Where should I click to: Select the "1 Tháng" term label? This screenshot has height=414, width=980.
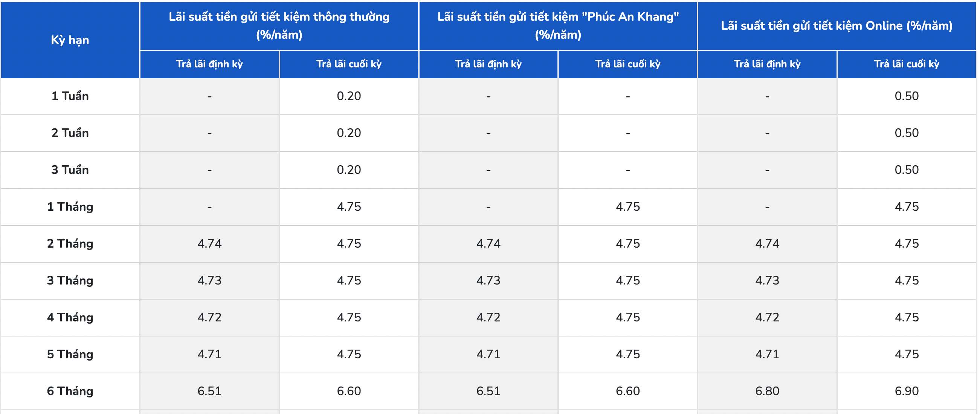[70, 206]
